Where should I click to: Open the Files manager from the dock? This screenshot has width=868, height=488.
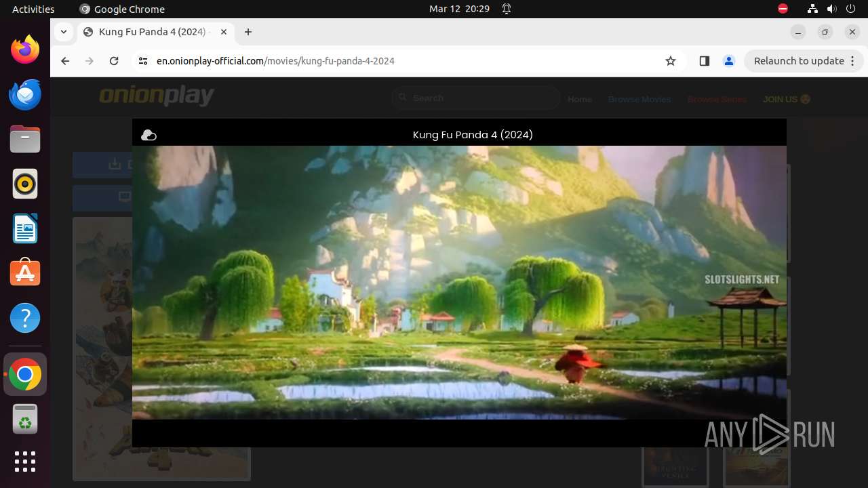(25, 139)
